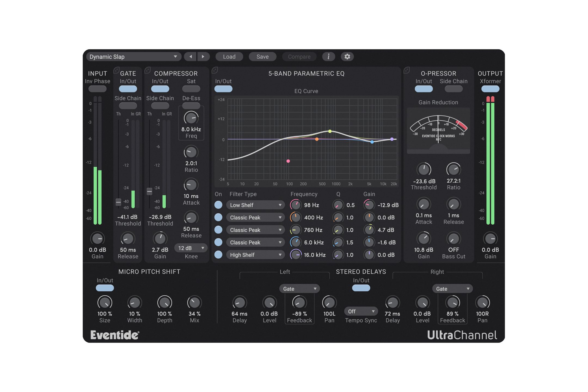Screen dimensions: 588x392
Task: Click the yellow EQ curve band point
Action: pos(330,131)
